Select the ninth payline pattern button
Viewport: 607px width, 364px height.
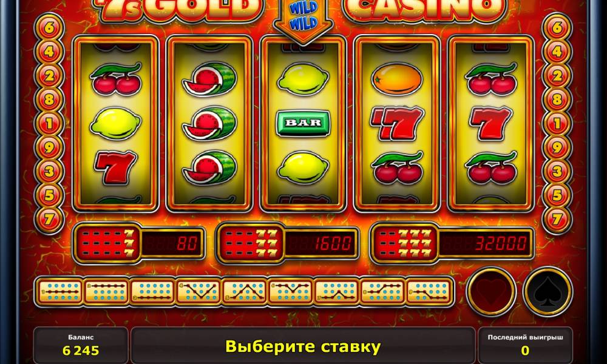tap(429, 292)
